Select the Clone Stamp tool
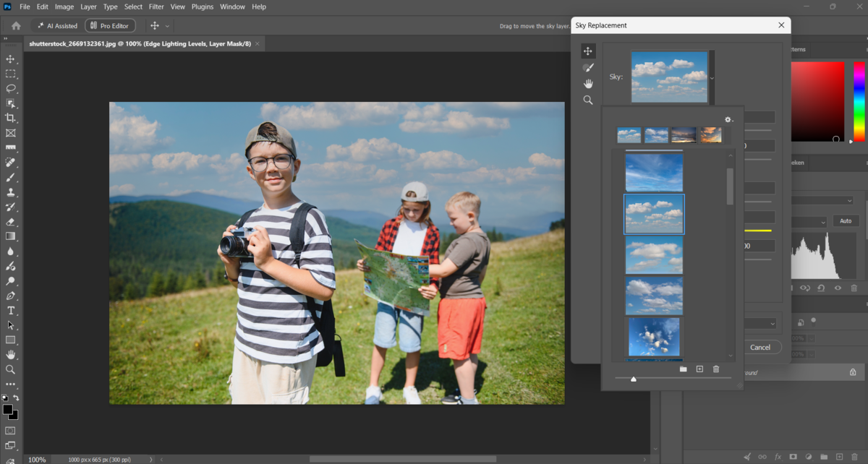868x464 pixels. 10,192
